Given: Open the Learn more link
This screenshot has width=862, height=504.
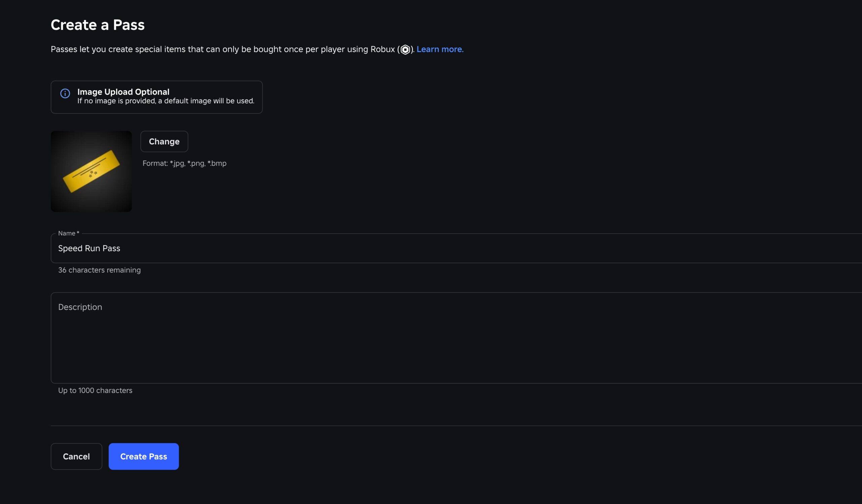Looking at the screenshot, I should pyautogui.click(x=440, y=49).
